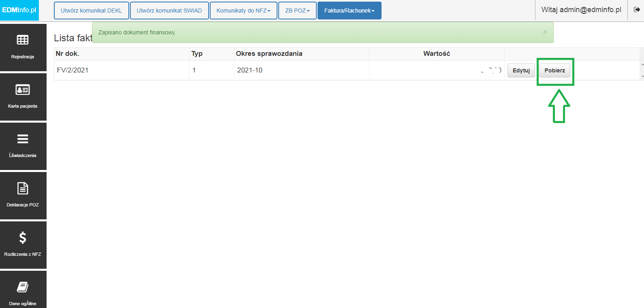Image resolution: width=644 pixels, height=308 pixels.
Task: Select the Świadczenia list icon
Action: pos(23,139)
